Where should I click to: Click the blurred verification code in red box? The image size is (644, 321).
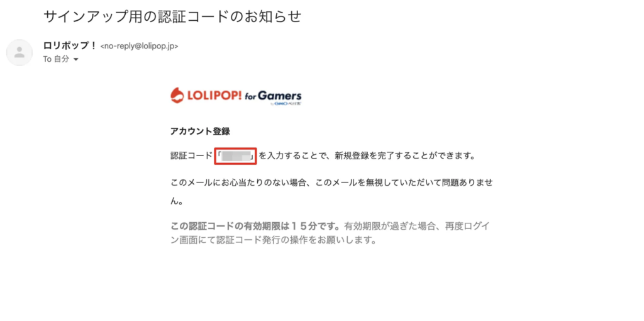click(235, 156)
